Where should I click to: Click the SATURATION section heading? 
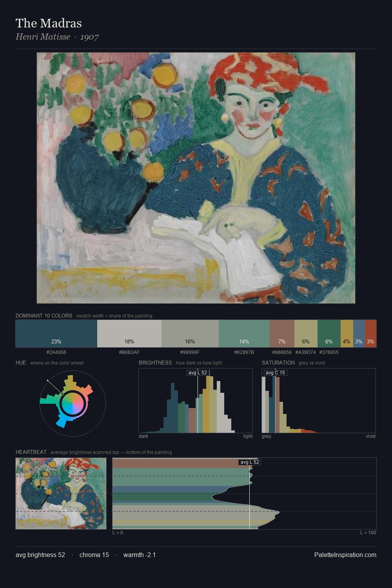[x=278, y=363]
